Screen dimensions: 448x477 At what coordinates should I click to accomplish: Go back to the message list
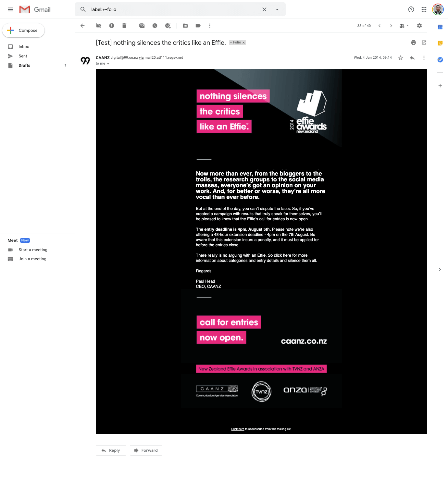[x=82, y=26]
